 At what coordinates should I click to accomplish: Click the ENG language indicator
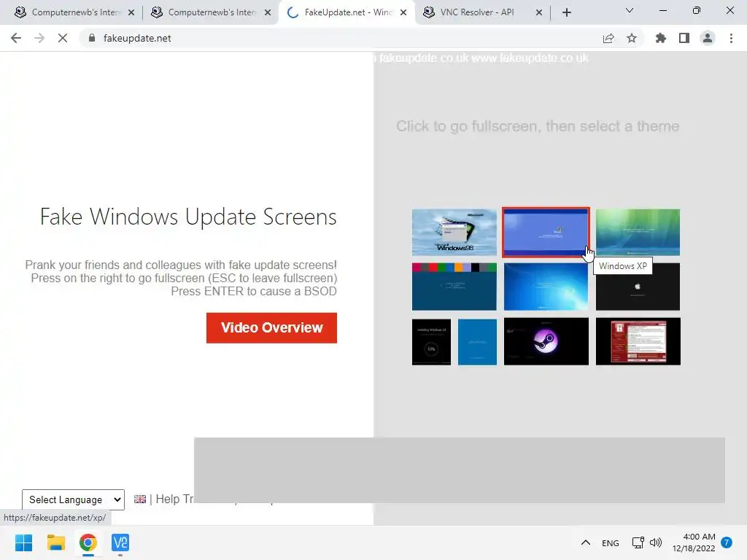pyautogui.click(x=611, y=542)
